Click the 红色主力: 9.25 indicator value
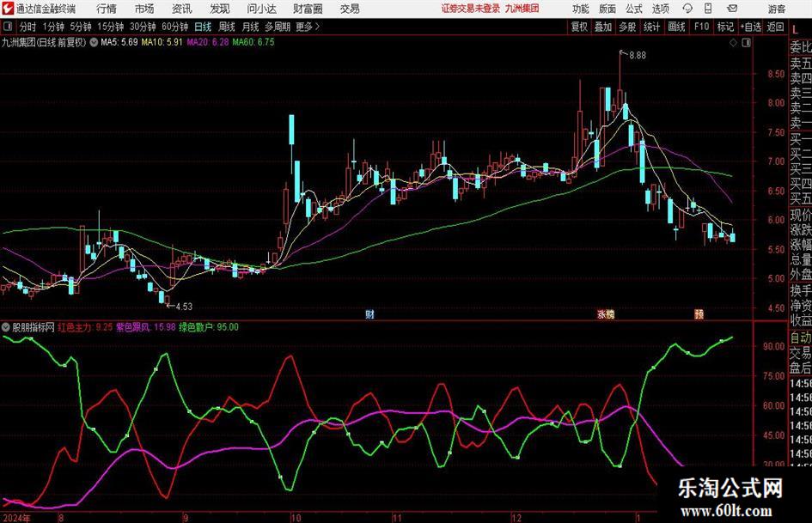The image size is (812, 523). pos(85,327)
